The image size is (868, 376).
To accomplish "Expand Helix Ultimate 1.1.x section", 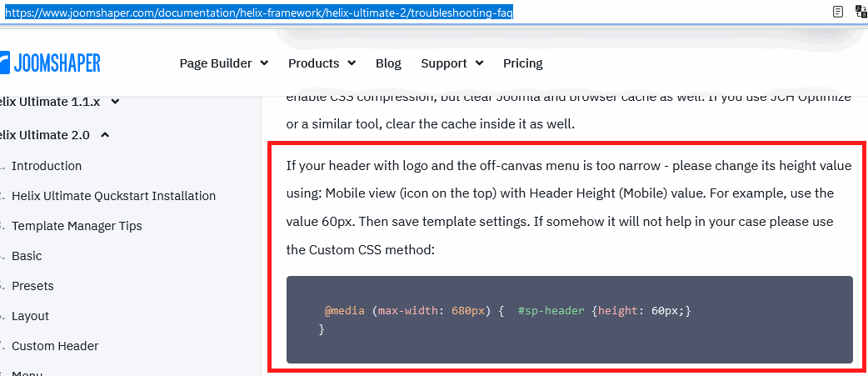I will (114, 102).
